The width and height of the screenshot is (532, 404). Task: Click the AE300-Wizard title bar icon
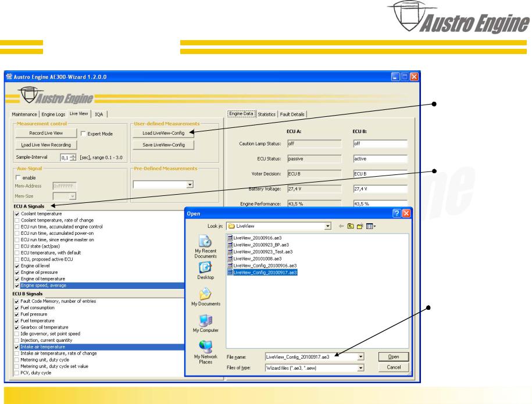(x=9, y=77)
